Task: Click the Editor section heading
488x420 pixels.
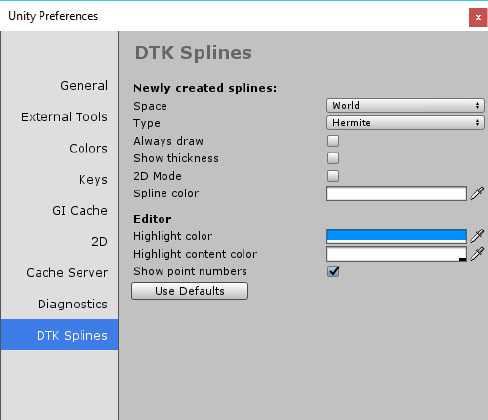Action: pyautogui.click(x=152, y=219)
